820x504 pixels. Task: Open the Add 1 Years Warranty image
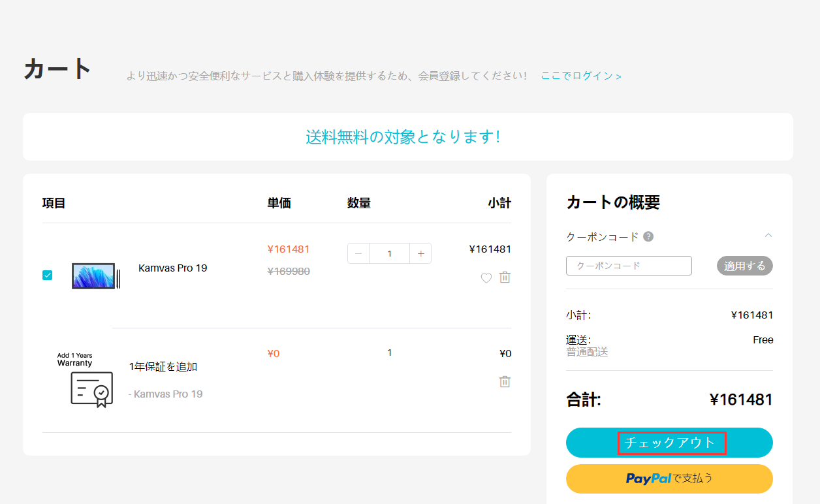pos(85,380)
